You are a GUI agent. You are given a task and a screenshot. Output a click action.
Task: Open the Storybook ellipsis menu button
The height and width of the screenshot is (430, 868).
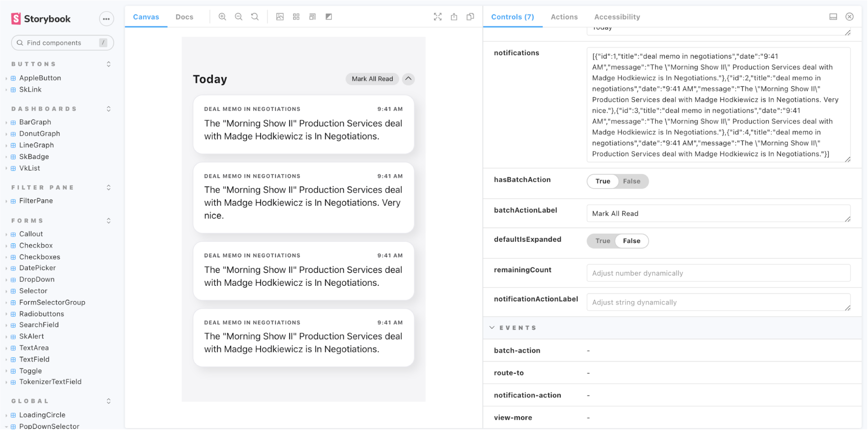point(106,19)
